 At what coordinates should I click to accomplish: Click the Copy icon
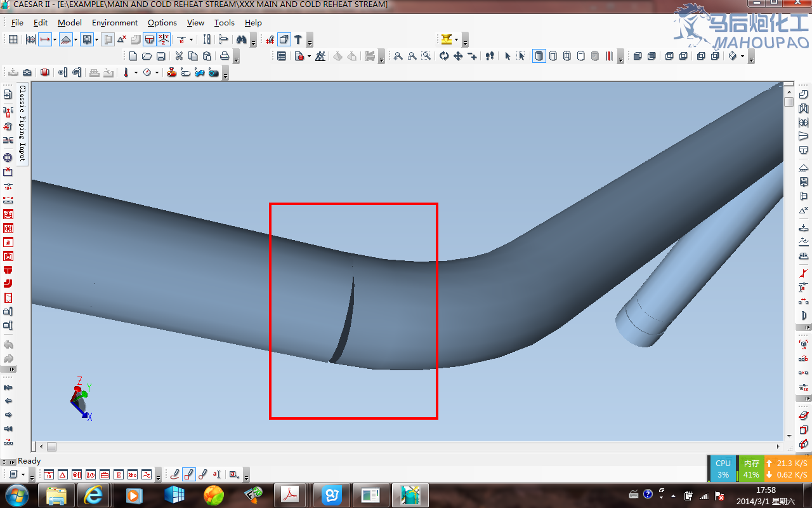193,56
